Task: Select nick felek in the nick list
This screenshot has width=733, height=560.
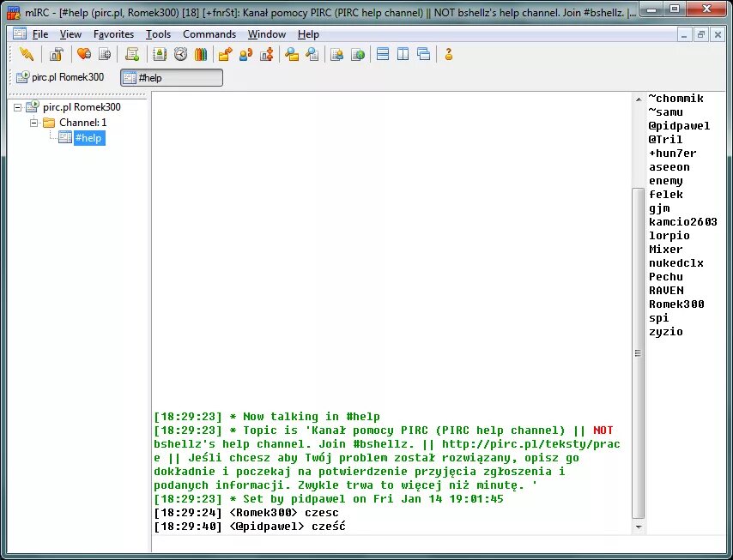Action: pyautogui.click(x=666, y=195)
